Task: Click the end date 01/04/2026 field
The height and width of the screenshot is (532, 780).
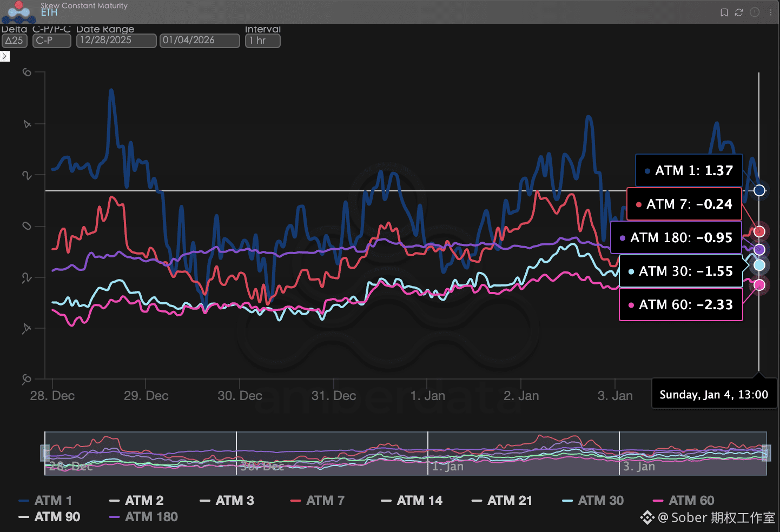Action: click(199, 41)
